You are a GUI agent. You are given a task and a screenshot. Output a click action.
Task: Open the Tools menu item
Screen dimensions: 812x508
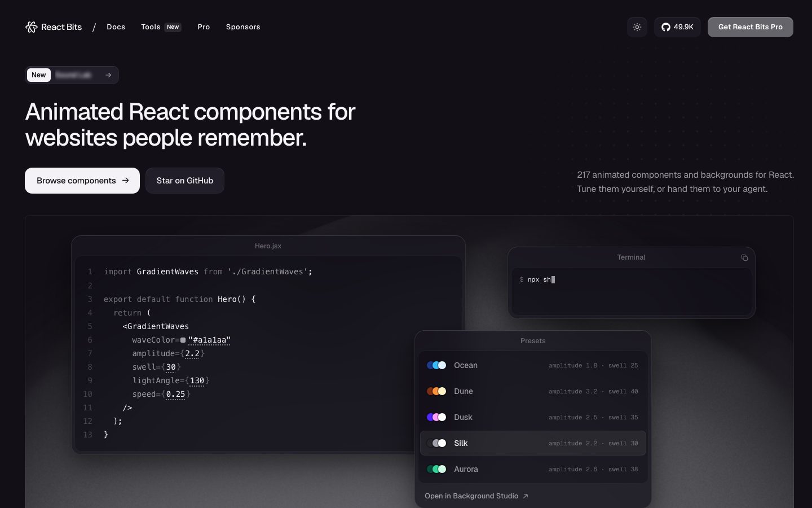151,27
